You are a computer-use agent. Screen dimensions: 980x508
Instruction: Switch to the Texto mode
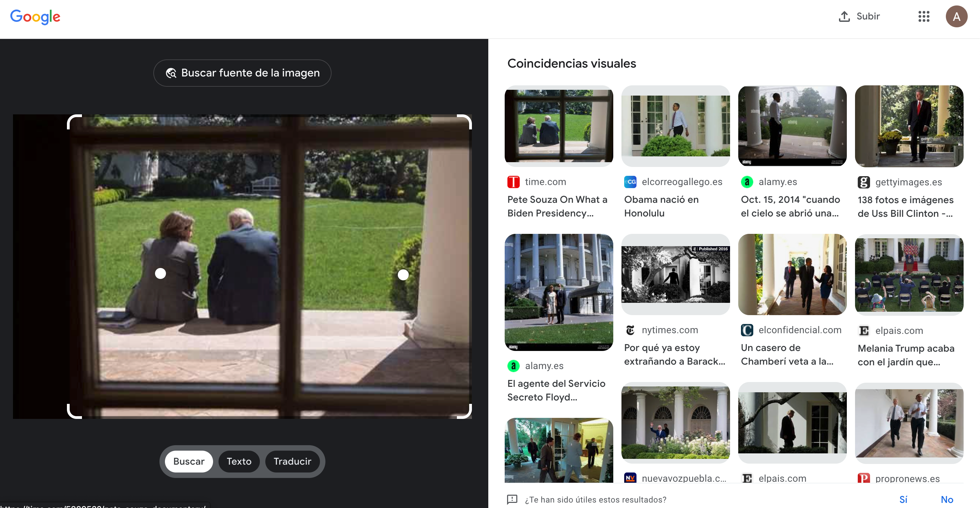click(x=239, y=461)
